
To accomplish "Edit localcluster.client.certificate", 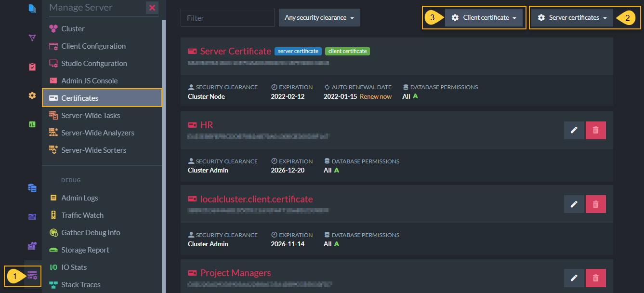I will click(x=574, y=204).
